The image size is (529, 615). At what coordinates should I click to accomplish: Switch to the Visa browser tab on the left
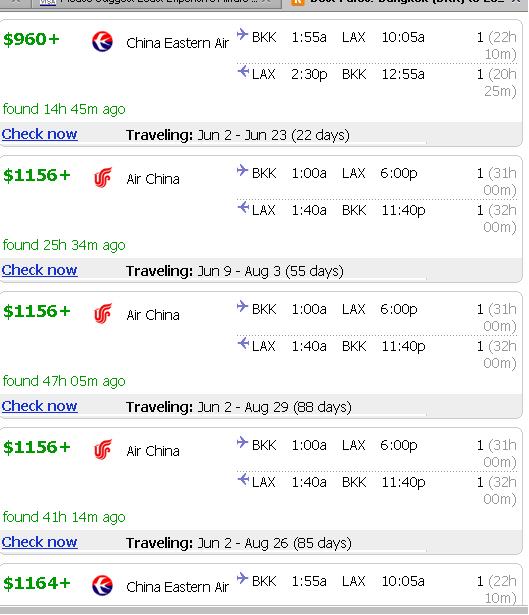coord(155,2)
